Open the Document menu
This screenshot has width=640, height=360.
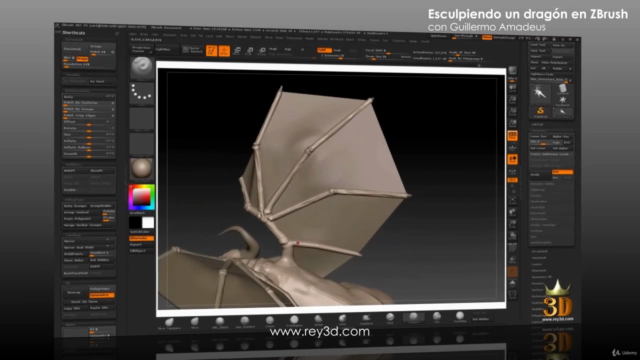pos(169,35)
